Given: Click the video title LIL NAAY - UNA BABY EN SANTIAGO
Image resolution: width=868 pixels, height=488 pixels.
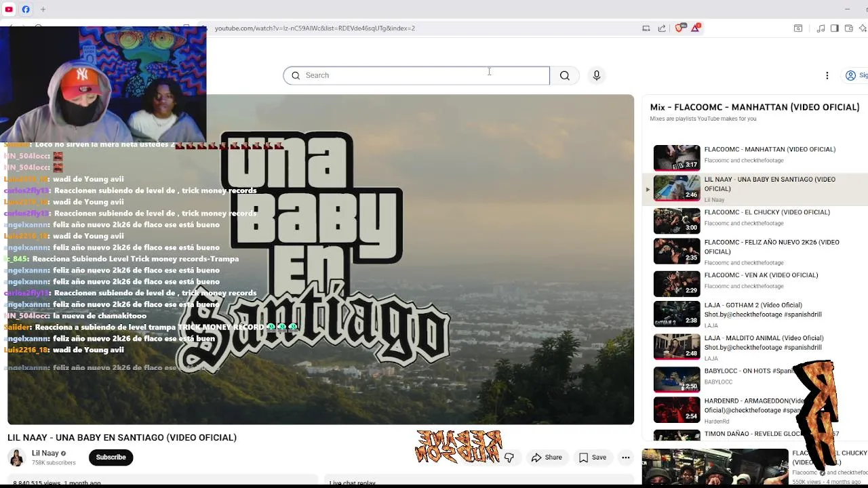Looking at the screenshot, I should (122, 438).
